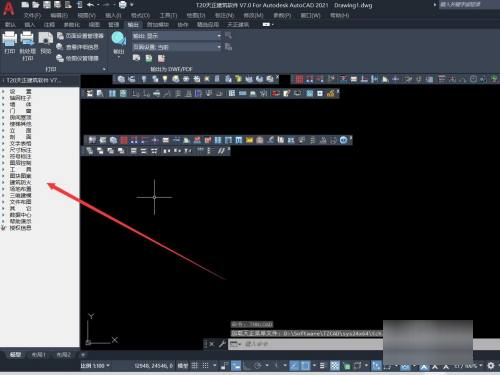Click the customization gear in status bar
Screen dimensions: 500x375
coord(491,366)
